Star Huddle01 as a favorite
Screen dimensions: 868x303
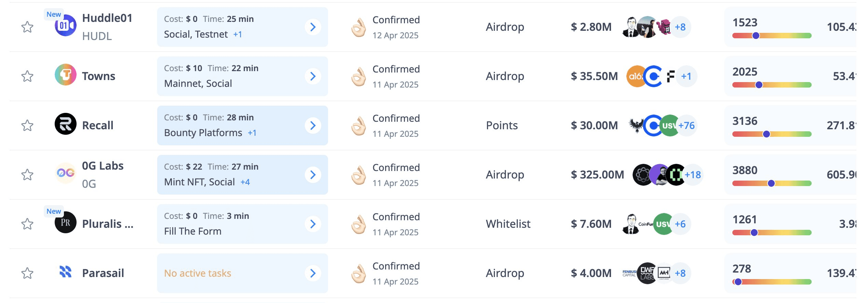27,27
